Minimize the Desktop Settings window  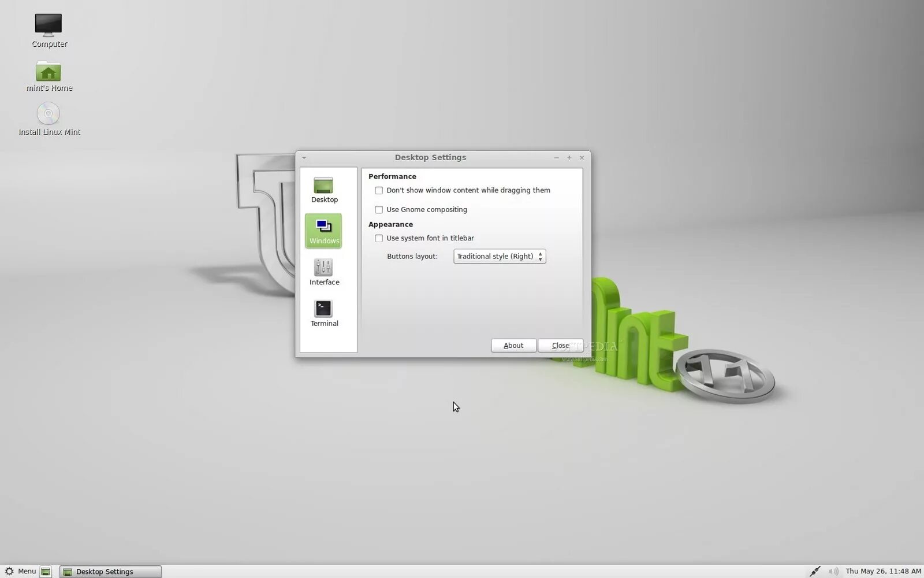click(x=556, y=157)
